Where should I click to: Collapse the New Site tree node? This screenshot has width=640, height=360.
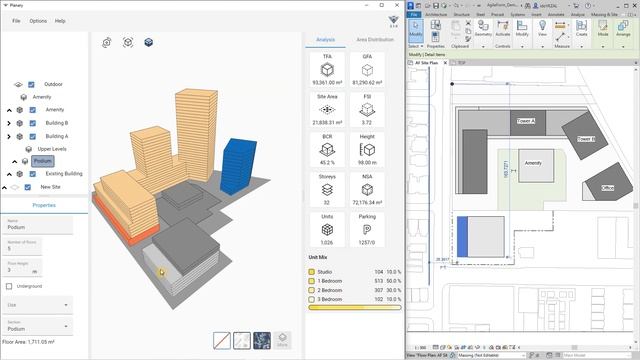(x=4, y=188)
